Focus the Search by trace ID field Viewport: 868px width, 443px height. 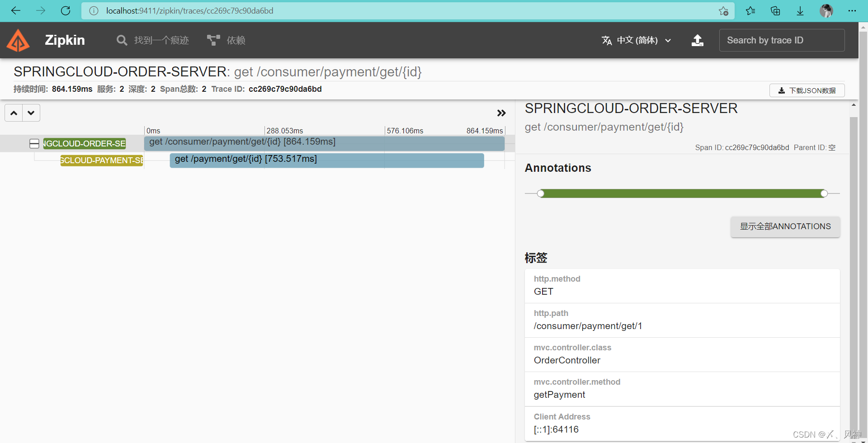(782, 40)
